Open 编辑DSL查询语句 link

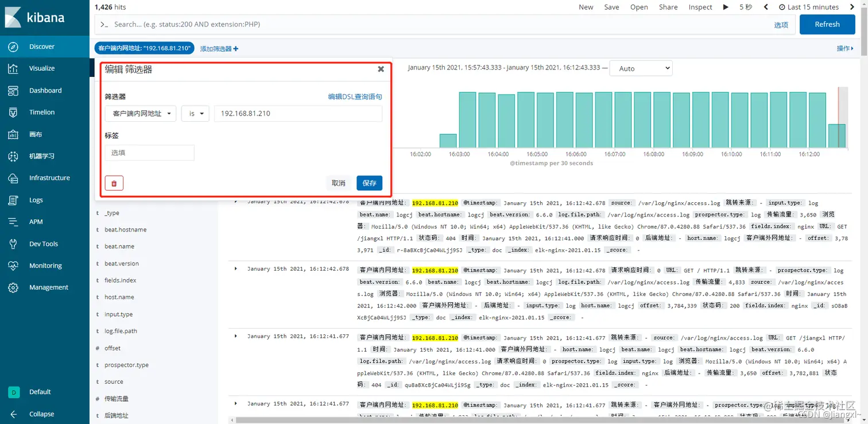coord(355,97)
